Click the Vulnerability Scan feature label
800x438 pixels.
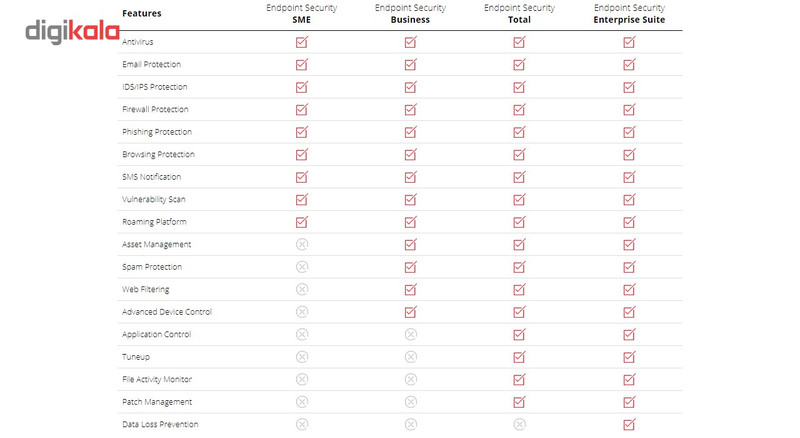[x=154, y=199]
